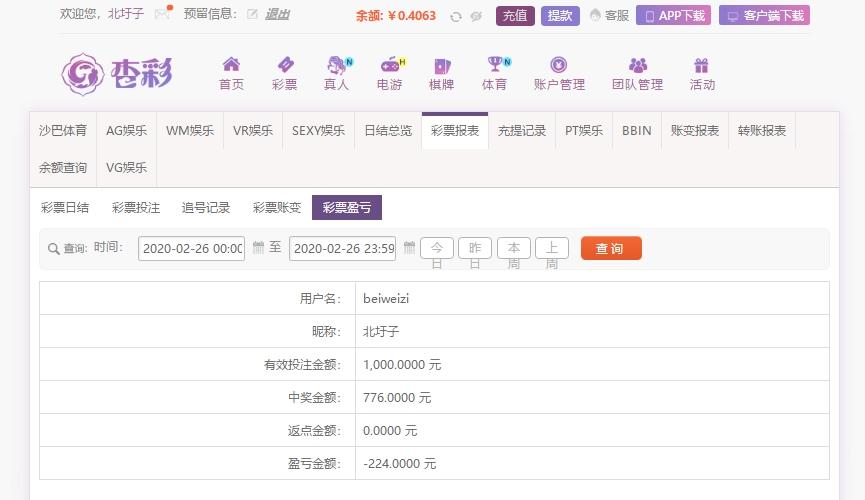Image resolution: width=865 pixels, height=500 pixels.
Task: Open calendar picker for start time
Action: (258, 248)
